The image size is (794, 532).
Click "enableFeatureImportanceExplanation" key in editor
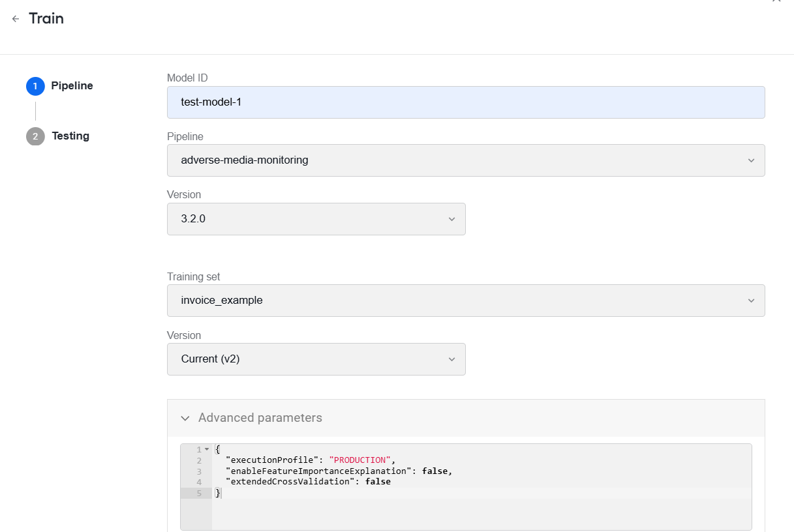318,471
